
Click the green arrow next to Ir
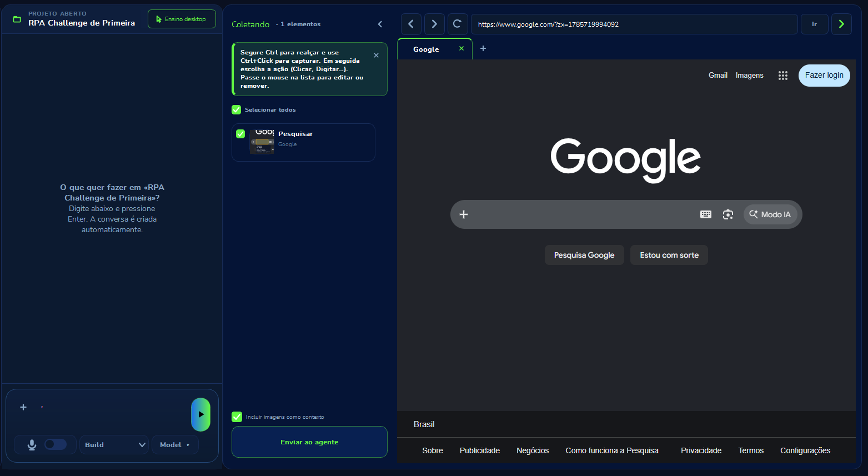[x=841, y=24]
